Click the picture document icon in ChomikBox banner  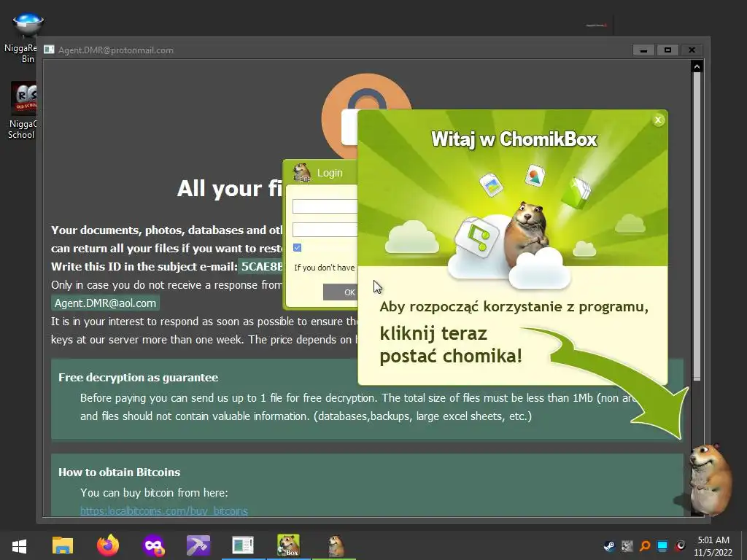tap(535, 176)
